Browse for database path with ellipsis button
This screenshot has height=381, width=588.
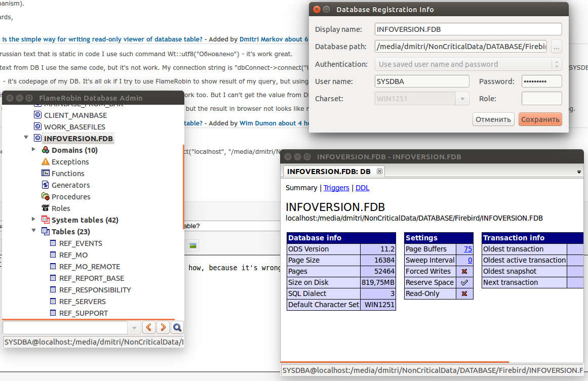(x=557, y=47)
